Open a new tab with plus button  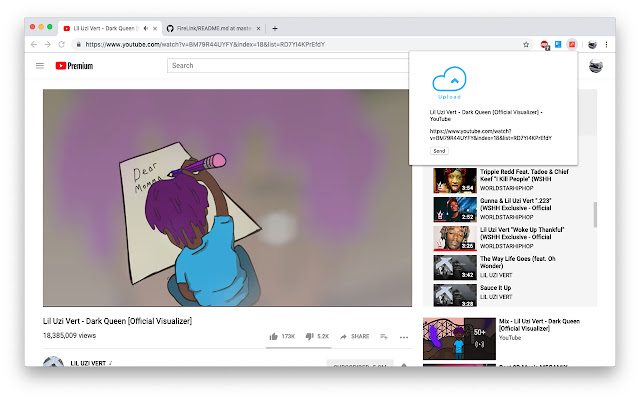[275, 29]
